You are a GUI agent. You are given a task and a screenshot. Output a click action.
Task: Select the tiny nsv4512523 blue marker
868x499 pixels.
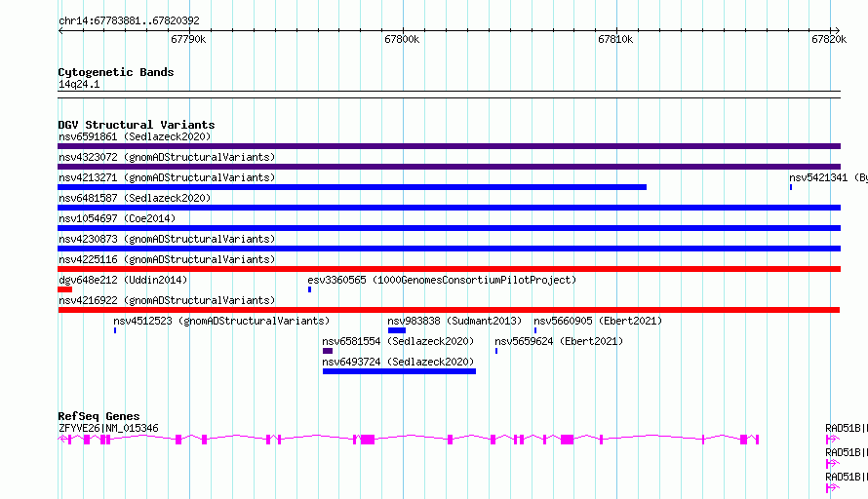115,330
